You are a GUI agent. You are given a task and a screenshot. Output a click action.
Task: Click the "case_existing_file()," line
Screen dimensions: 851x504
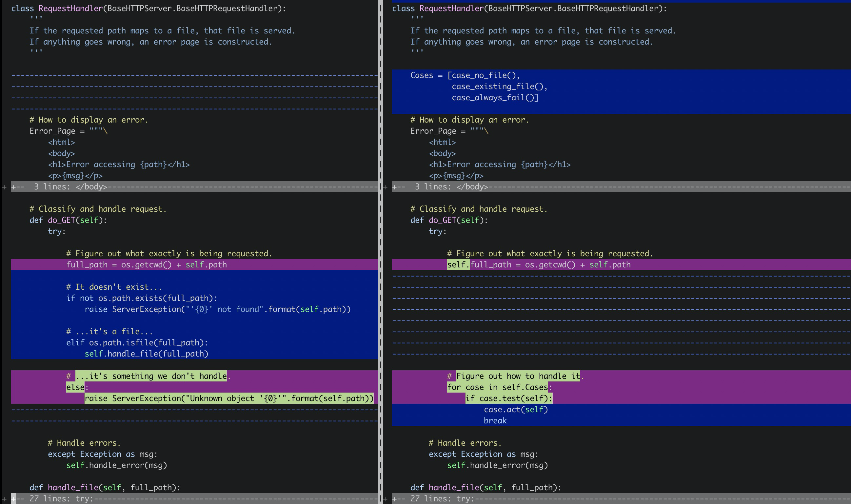click(499, 86)
